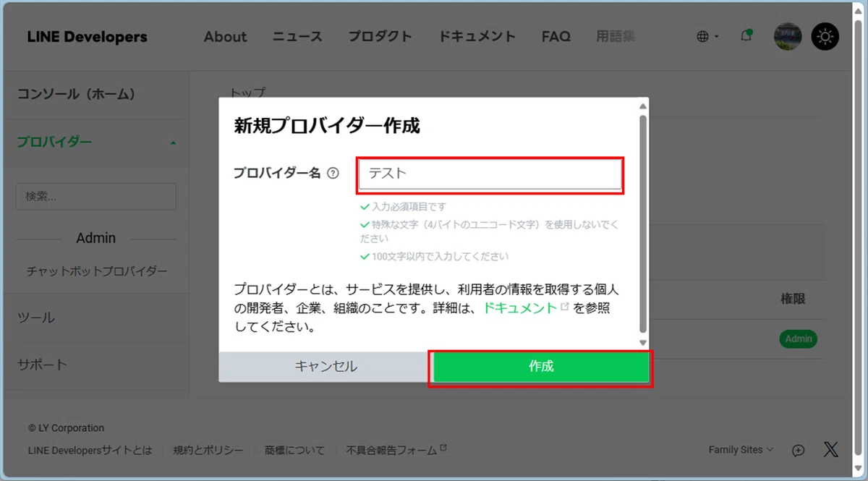868x481 pixels.
Task: Open LINE Developersサイトとは footer link
Action: pyautogui.click(x=90, y=450)
